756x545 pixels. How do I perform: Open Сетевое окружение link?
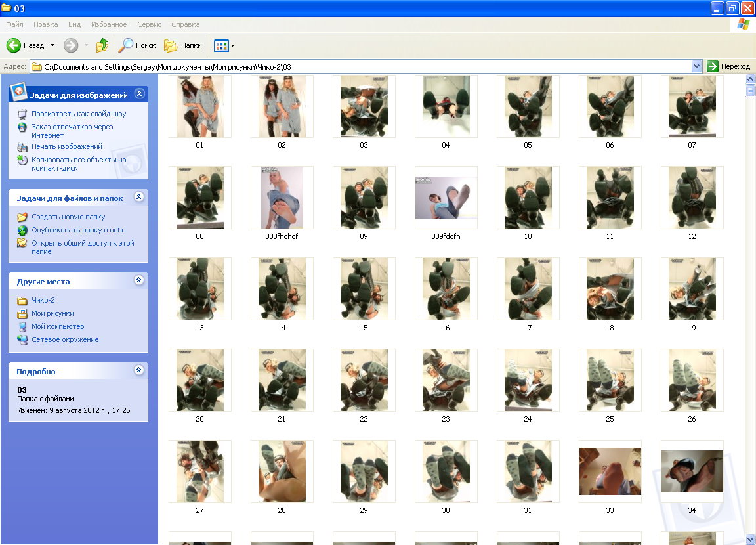[x=65, y=339]
